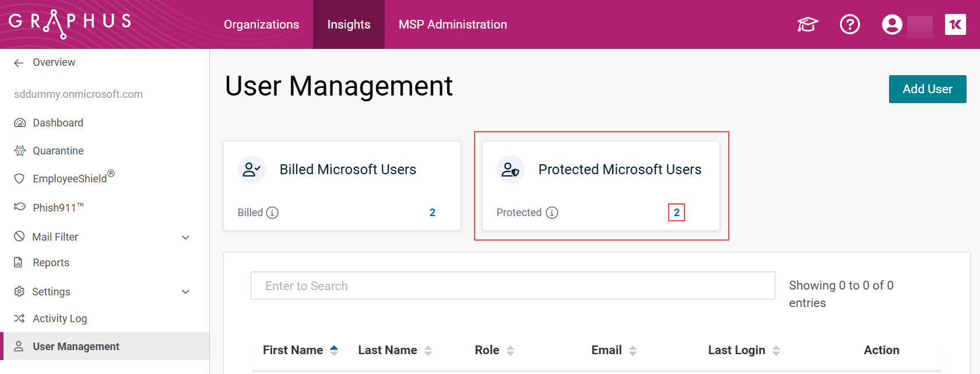Click the sddummy.onmicrosoft.com organization name
Image resolution: width=980 pixels, height=374 pixels.
tap(78, 94)
